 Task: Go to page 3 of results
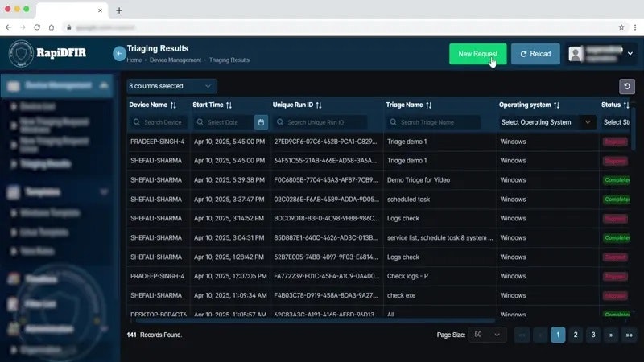(593, 335)
